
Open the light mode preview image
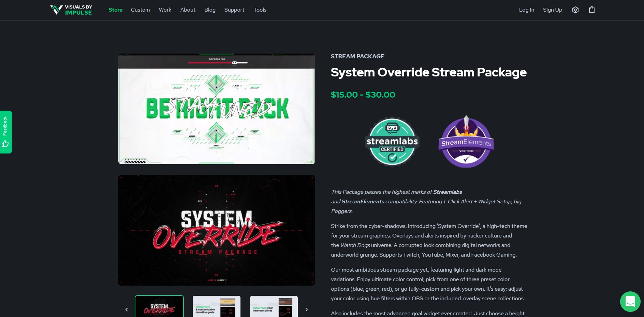[216, 109]
